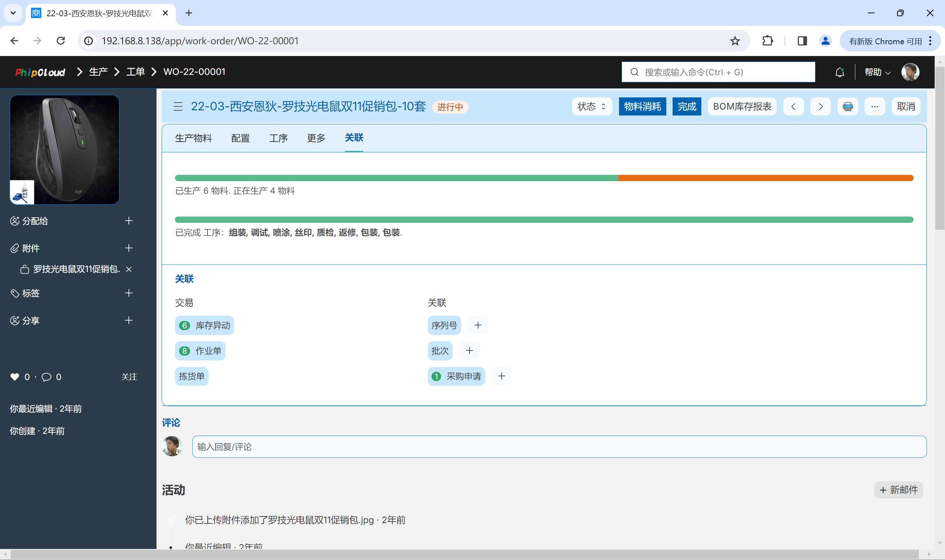Screen dimensions: 945x560
Task: Click the green produced portion of progress bar
Action: 396,178
